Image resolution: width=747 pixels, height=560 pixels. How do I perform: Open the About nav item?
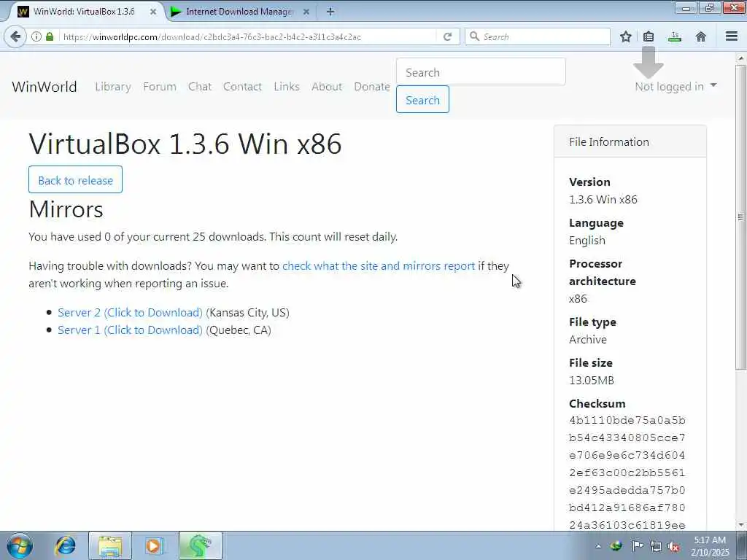point(327,87)
